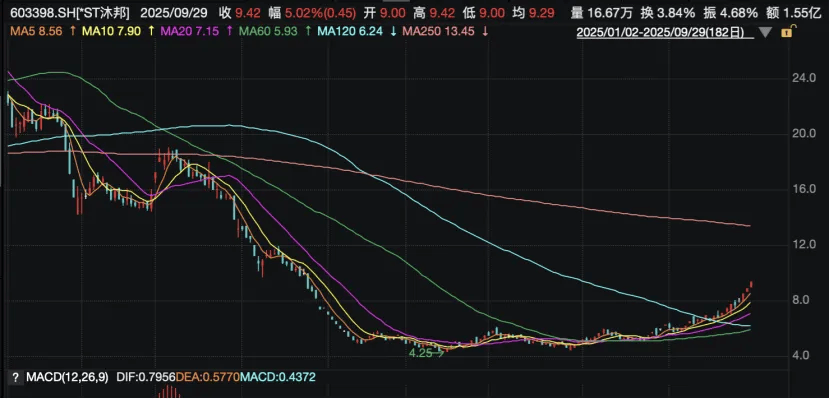Click the 24.0 price axis label
Screen dimensions: 830x399
tap(804, 78)
